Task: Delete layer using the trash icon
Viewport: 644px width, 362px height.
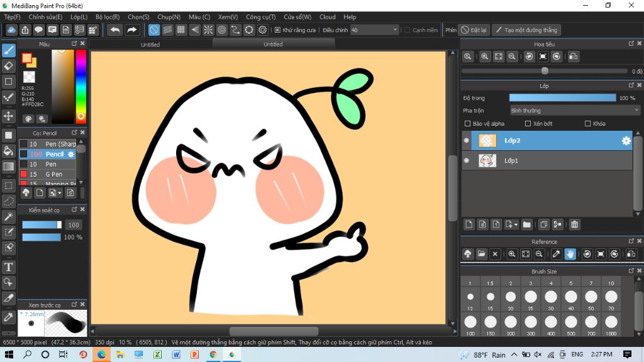Action: point(574,224)
